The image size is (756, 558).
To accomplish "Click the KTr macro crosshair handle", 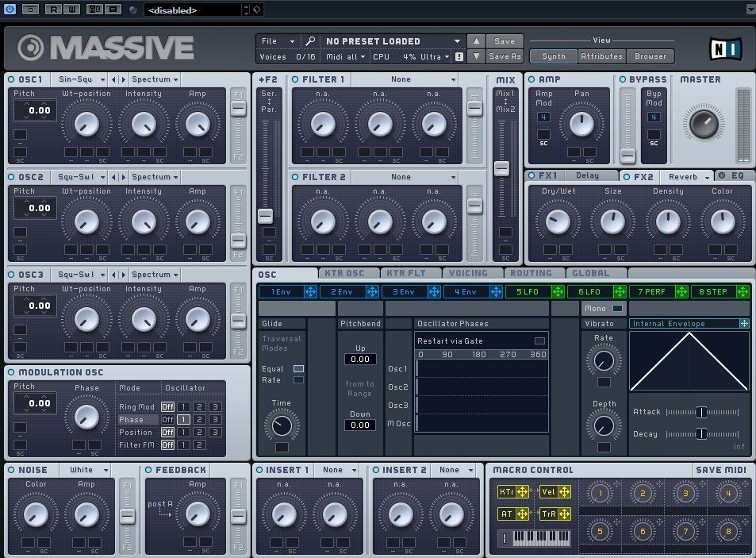I will click(523, 492).
